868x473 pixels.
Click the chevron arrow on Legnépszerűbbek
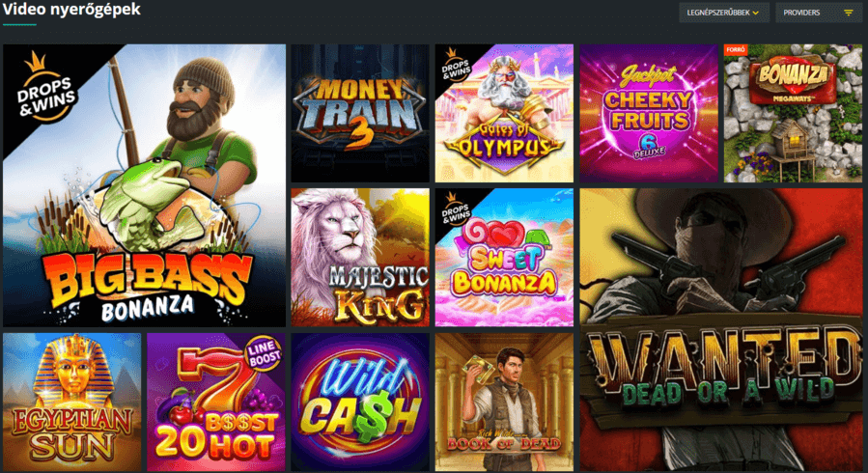coord(756,13)
